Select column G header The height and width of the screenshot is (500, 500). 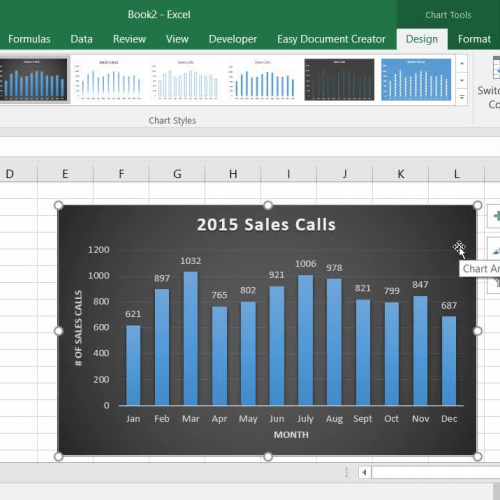(x=177, y=174)
